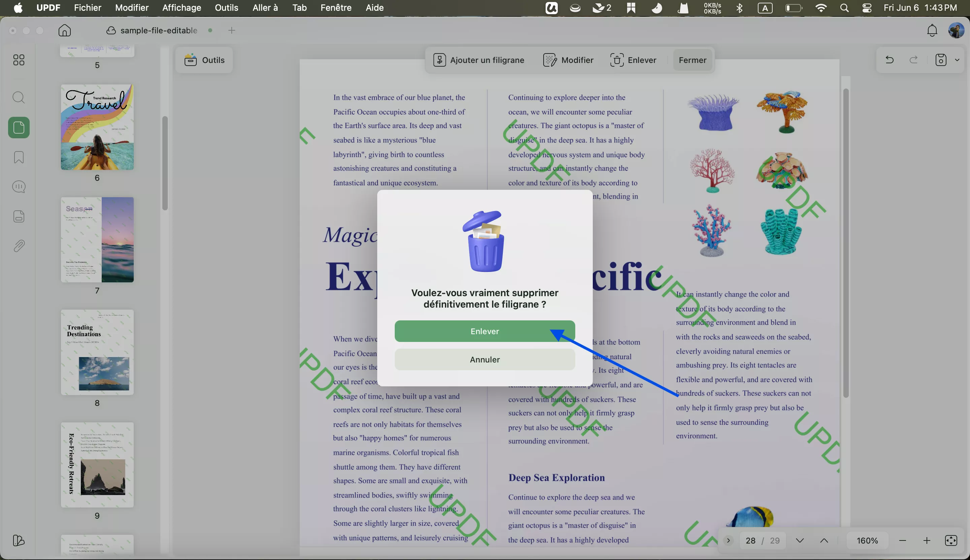Image resolution: width=970 pixels, height=560 pixels.
Task: Go to next page with down chevron
Action: pyautogui.click(x=800, y=541)
